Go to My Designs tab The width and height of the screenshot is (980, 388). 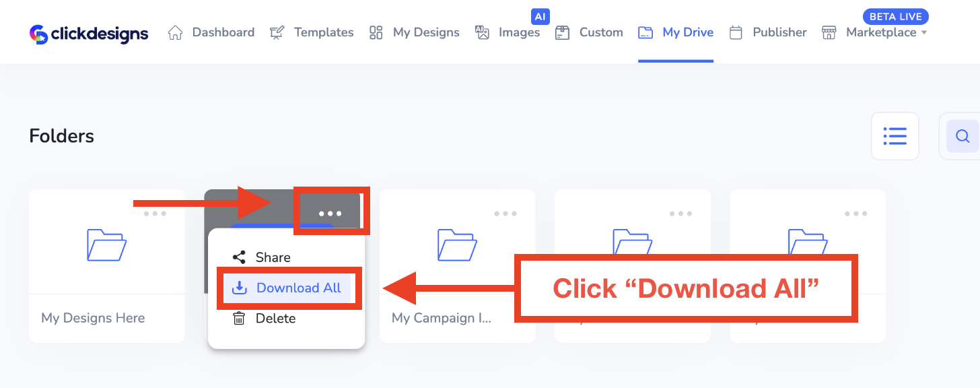[414, 32]
